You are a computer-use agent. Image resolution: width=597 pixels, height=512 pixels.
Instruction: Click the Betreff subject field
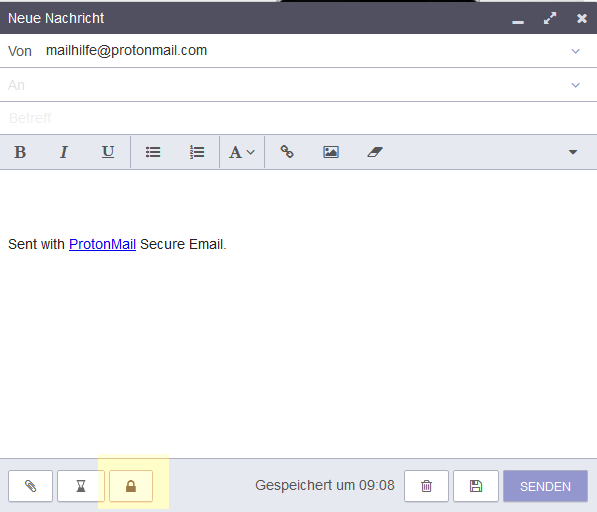coord(298,118)
